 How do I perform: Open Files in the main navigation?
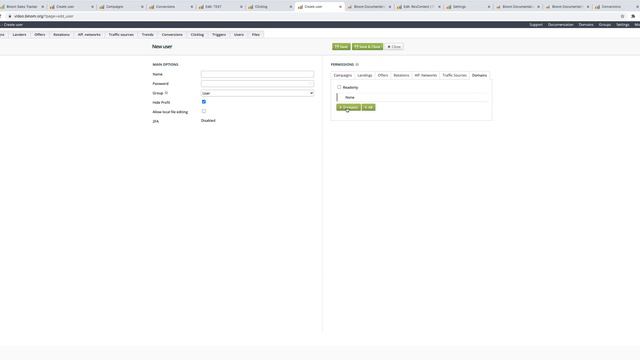256,35
